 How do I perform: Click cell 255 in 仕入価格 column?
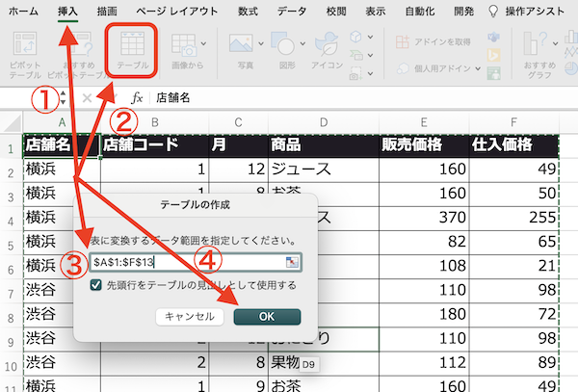point(513,218)
